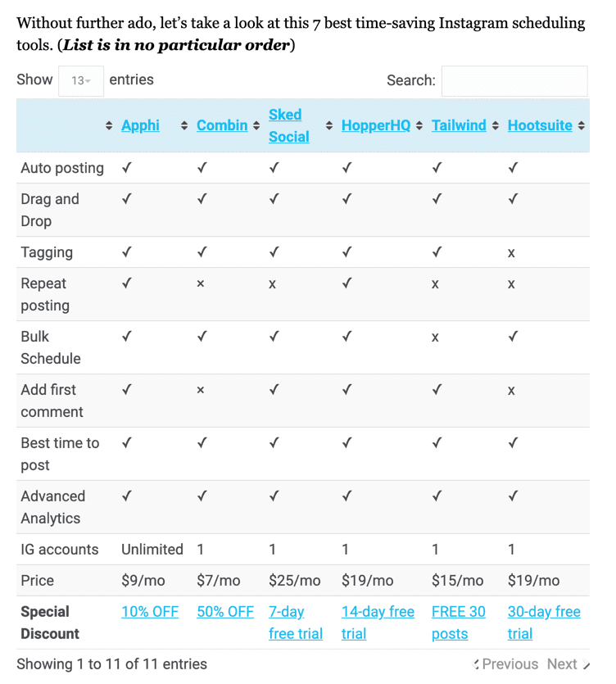Claim the 50% OFF Combin discount

click(x=224, y=612)
